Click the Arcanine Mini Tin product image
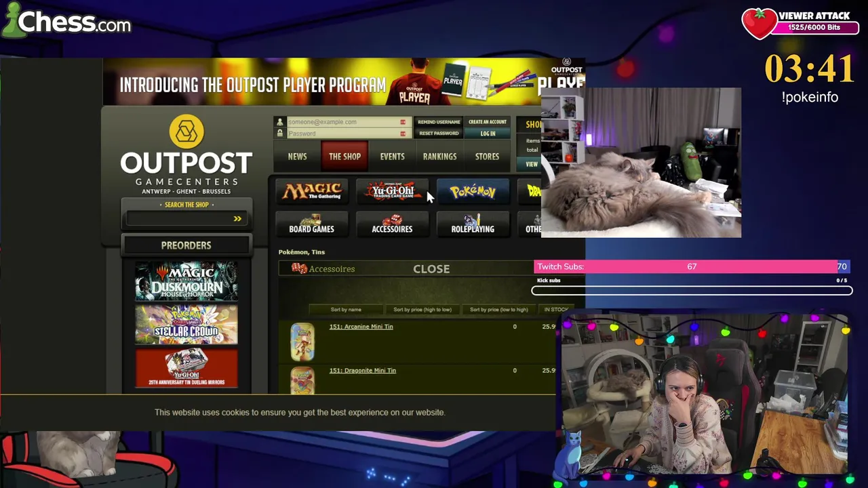This screenshot has width=868, height=488. [x=302, y=341]
